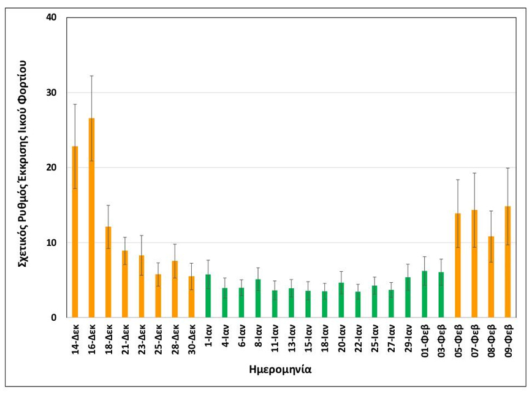Select the orange bar for 05-Φεβ
The image size is (532, 395).
pyautogui.click(x=457, y=266)
